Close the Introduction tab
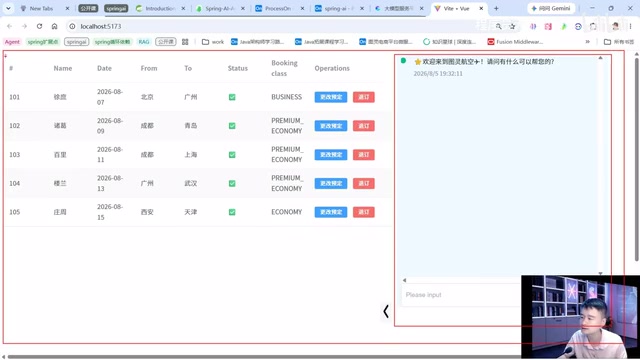Screen dimensions: 640x360 [183, 8]
